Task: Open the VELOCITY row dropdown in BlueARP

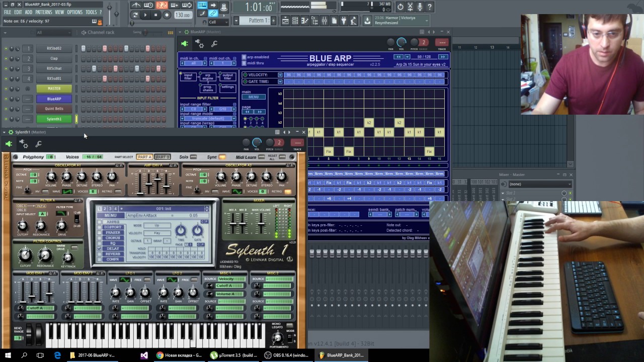Action: click(280, 75)
